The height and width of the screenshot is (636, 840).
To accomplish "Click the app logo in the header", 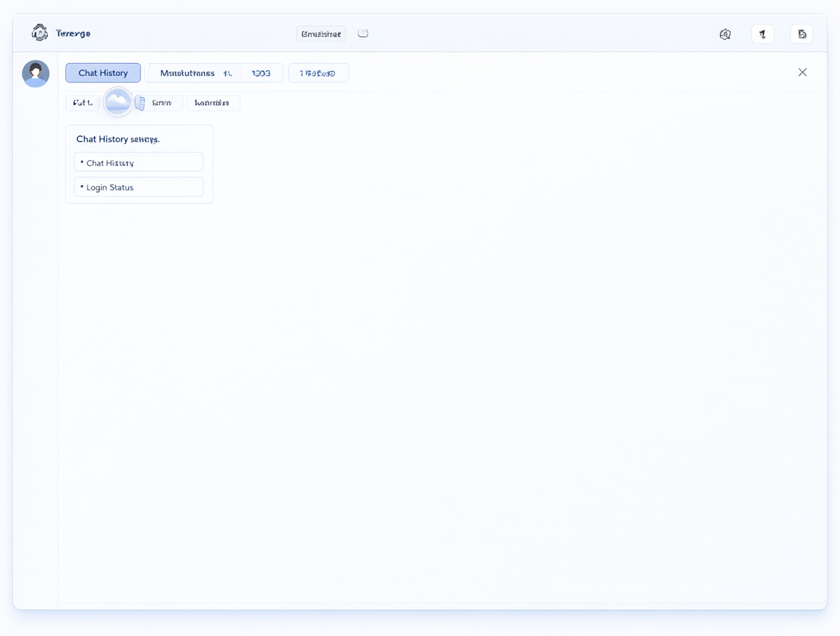I will 39,33.
